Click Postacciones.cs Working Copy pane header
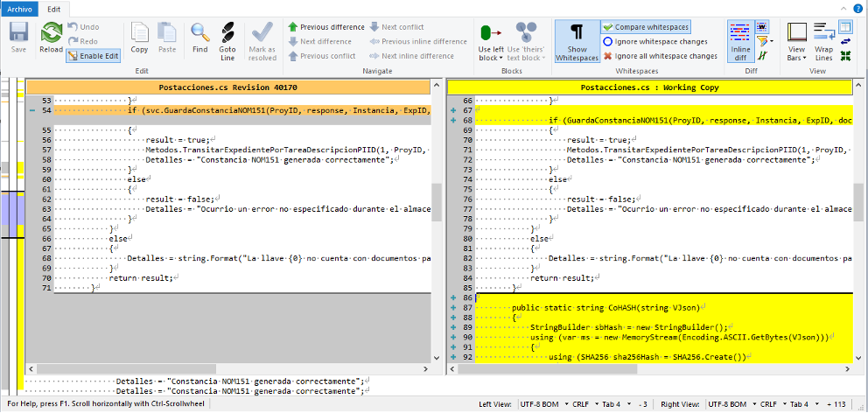868x413 pixels. 648,87
